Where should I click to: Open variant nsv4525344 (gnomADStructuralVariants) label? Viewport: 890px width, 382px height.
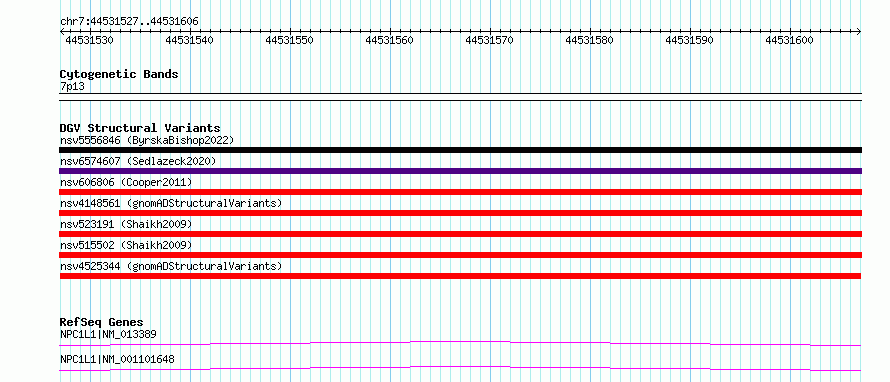[171, 266]
